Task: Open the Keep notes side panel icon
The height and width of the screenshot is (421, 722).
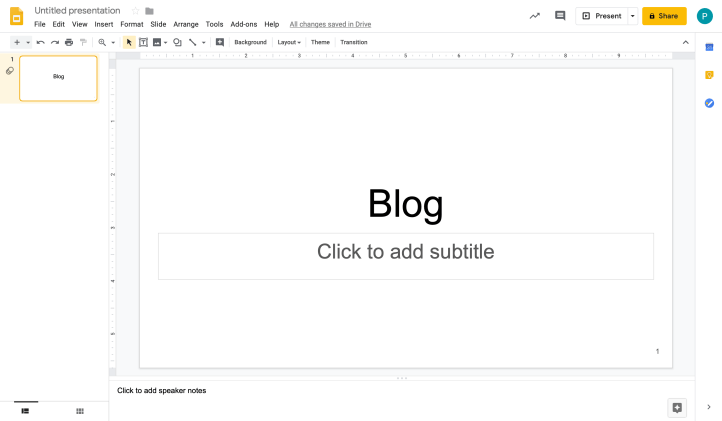Action: point(709,75)
